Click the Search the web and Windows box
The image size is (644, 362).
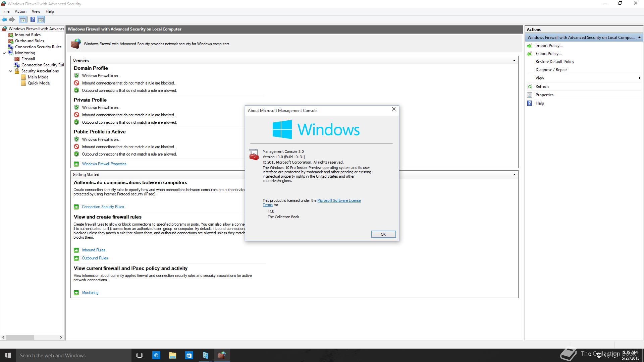pyautogui.click(x=73, y=355)
